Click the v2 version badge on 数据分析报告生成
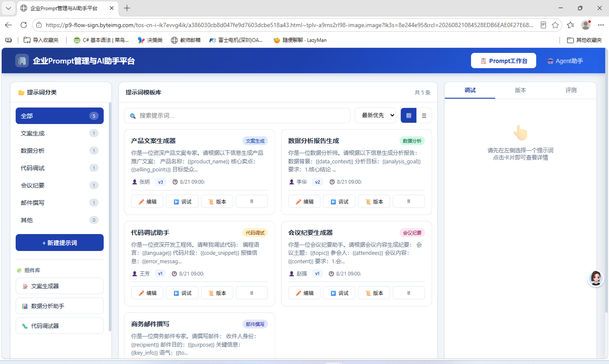The image size is (609, 364). [x=317, y=182]
